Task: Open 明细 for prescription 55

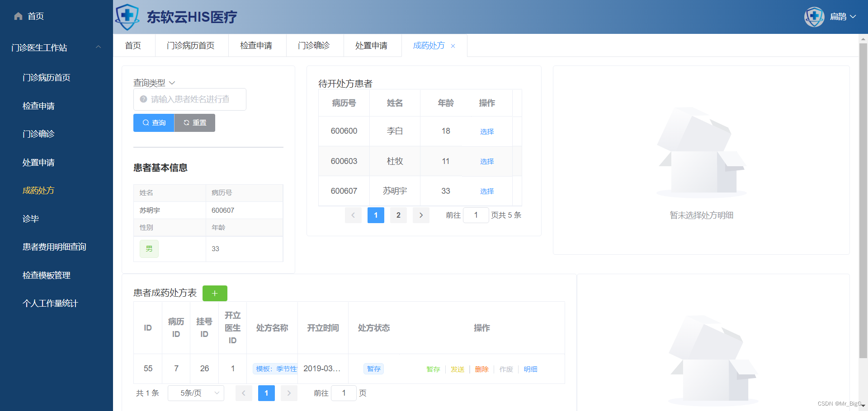Action: (531, 369)
